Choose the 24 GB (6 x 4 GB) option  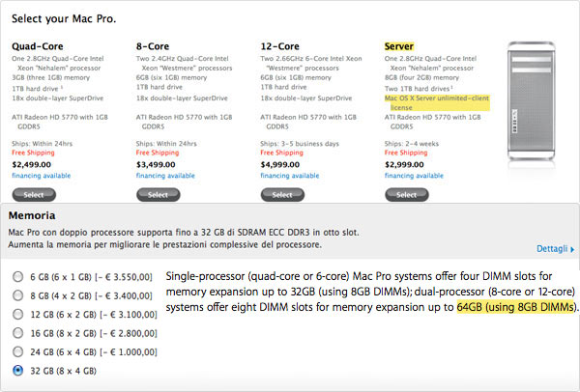point(17,350)
